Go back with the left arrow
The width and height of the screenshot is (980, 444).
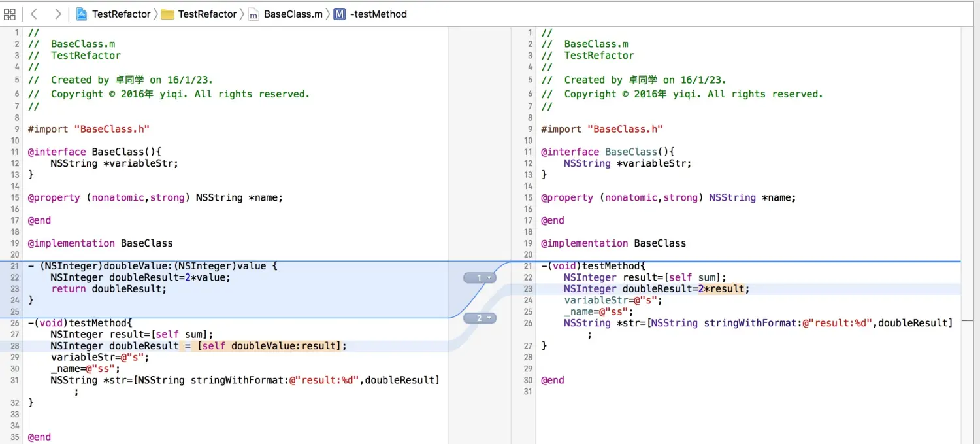pyautogui.click(x=34, y=14)
